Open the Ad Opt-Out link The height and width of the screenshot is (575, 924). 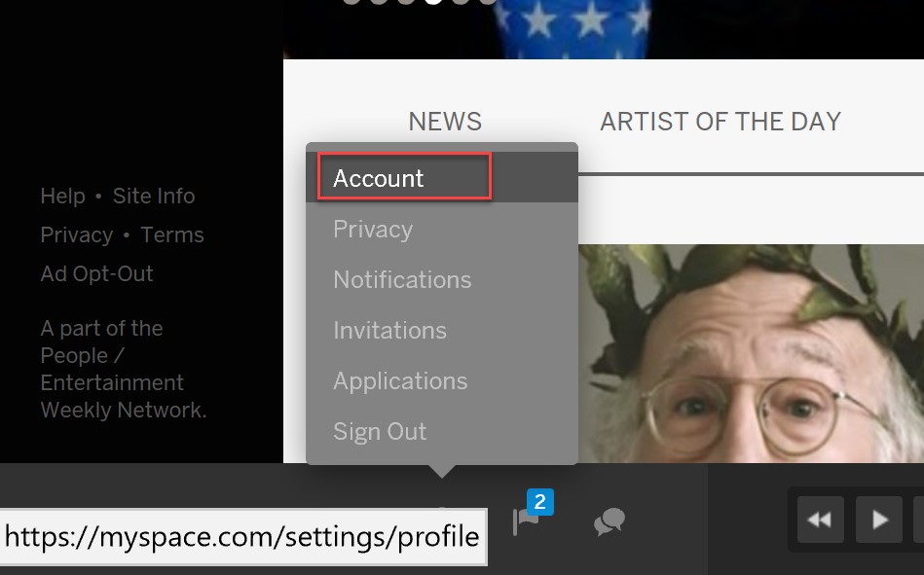[96, 274]
